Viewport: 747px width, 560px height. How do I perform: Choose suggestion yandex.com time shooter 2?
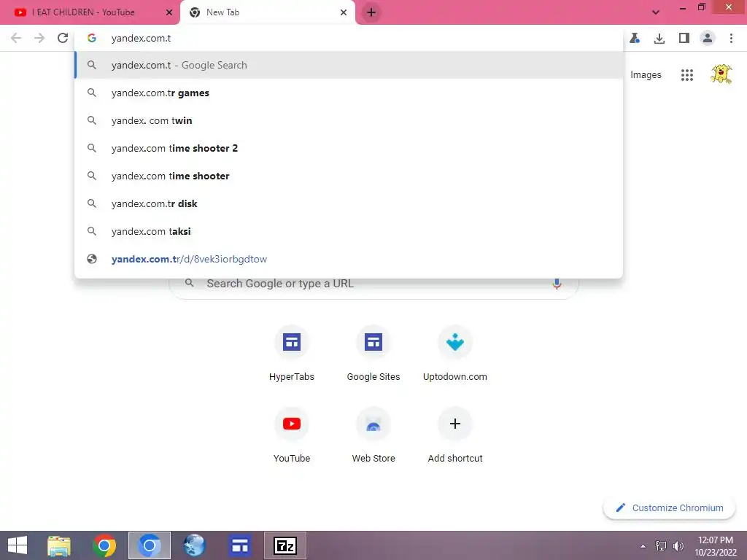pos(349,148)
